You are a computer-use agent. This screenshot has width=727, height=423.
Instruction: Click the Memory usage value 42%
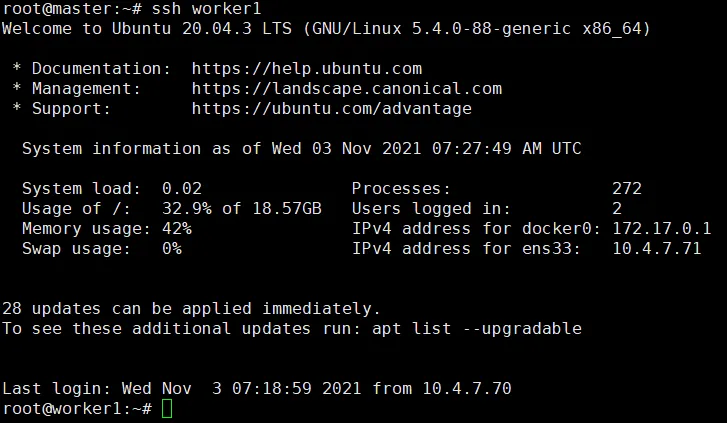pos(177,229)
